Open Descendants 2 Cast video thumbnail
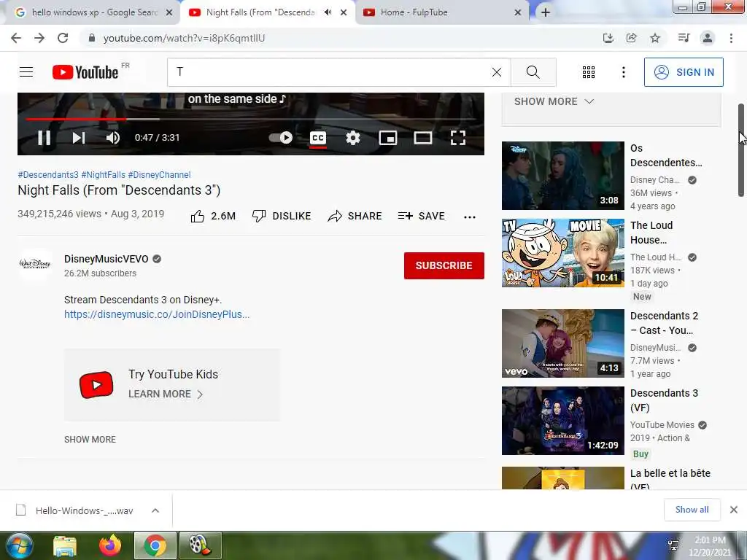 (562, 343)
